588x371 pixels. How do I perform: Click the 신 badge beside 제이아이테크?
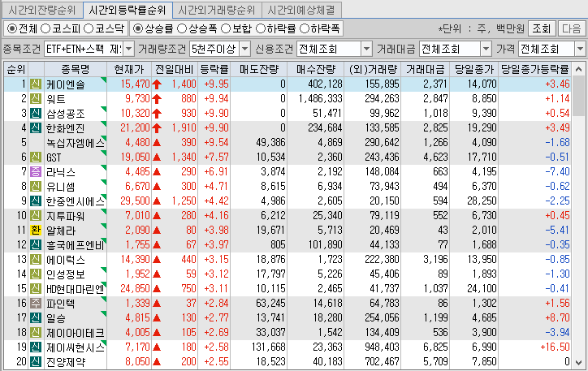coord(36,332)
